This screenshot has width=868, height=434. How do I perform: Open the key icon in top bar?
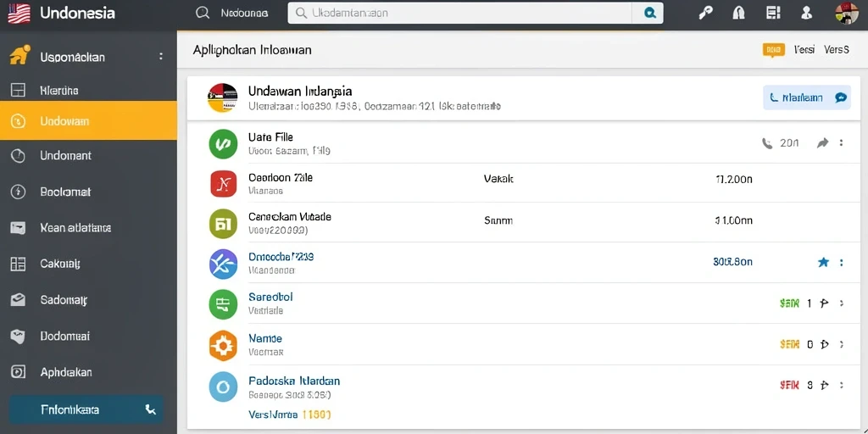click(705, 13)
